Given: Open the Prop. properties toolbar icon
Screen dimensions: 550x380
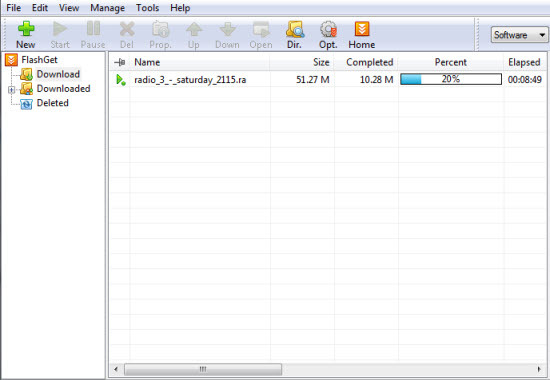Looking at the screenshot, I should tap(161, 29).
